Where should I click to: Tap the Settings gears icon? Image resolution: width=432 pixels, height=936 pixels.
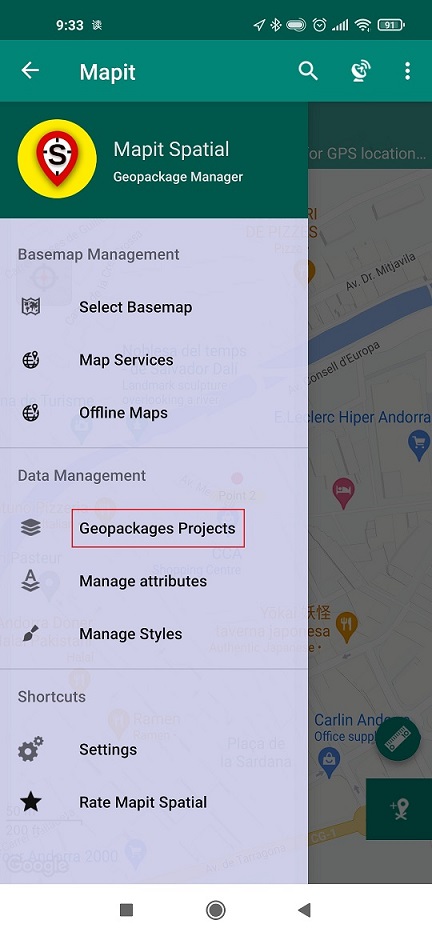pyautogui.click(x=30, y=749)
